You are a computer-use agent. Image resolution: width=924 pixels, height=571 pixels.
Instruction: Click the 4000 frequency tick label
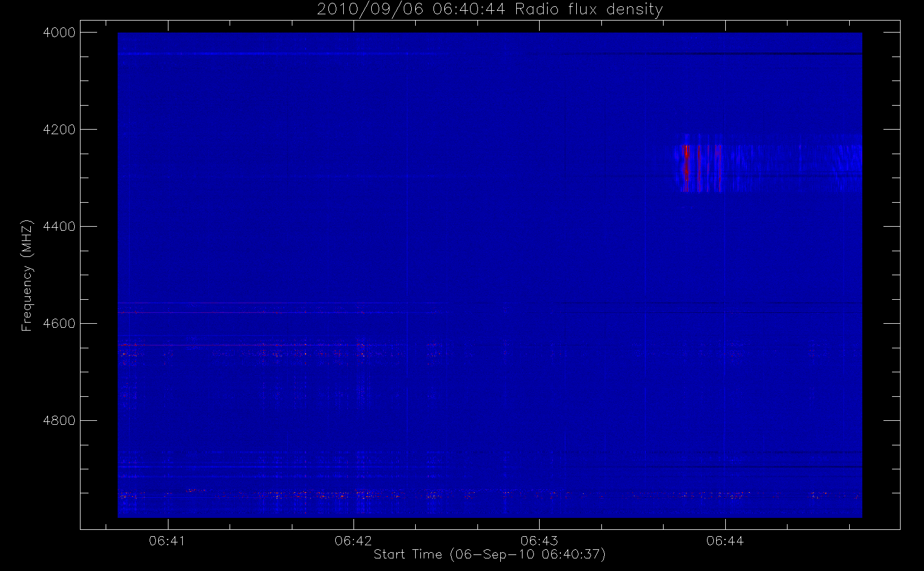[59, 33]
